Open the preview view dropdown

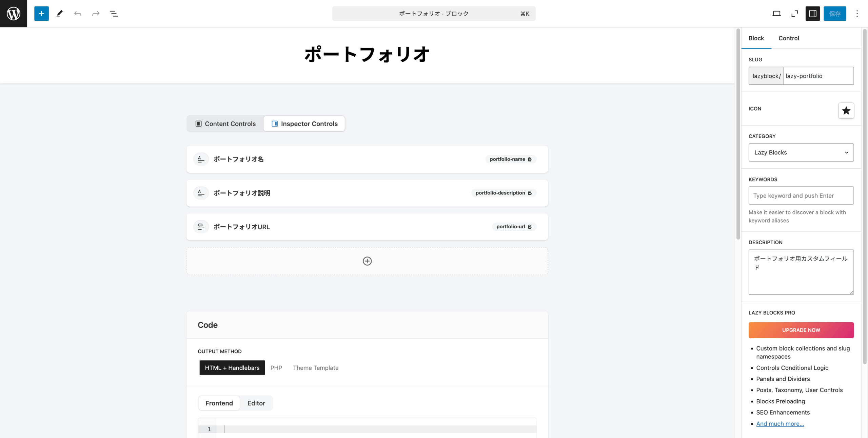(776, 14)
